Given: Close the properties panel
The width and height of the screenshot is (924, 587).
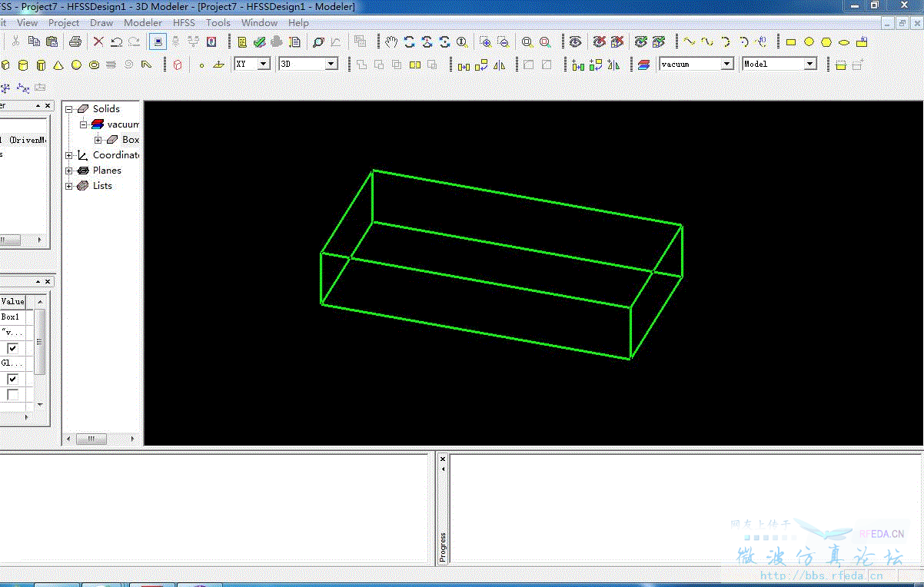Looking at the screenshot, I should 48,283.
